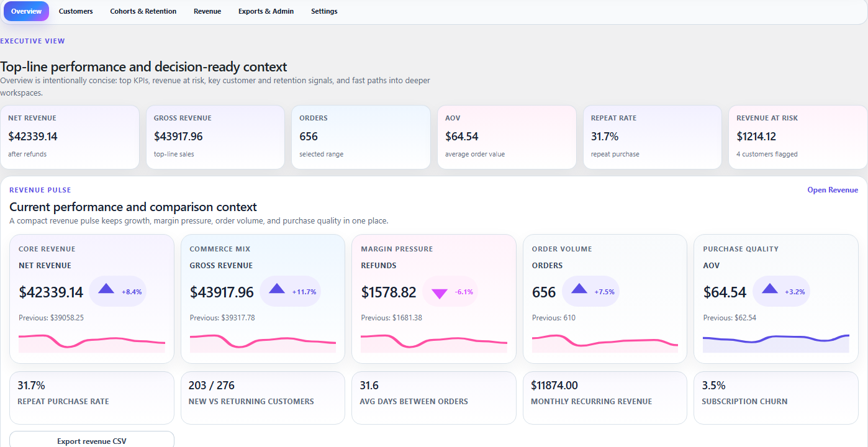
Task: Click the Subscription Churn metric tile
Action: tap(775, 397)
